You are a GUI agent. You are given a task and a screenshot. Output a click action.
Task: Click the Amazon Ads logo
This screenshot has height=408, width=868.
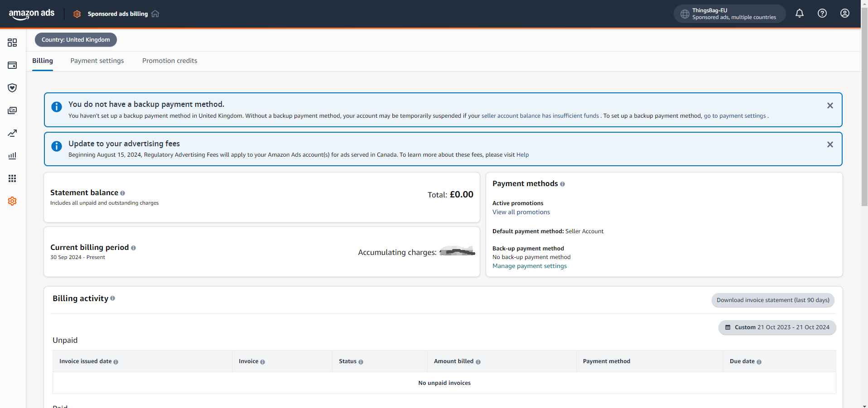pos(32,14)
